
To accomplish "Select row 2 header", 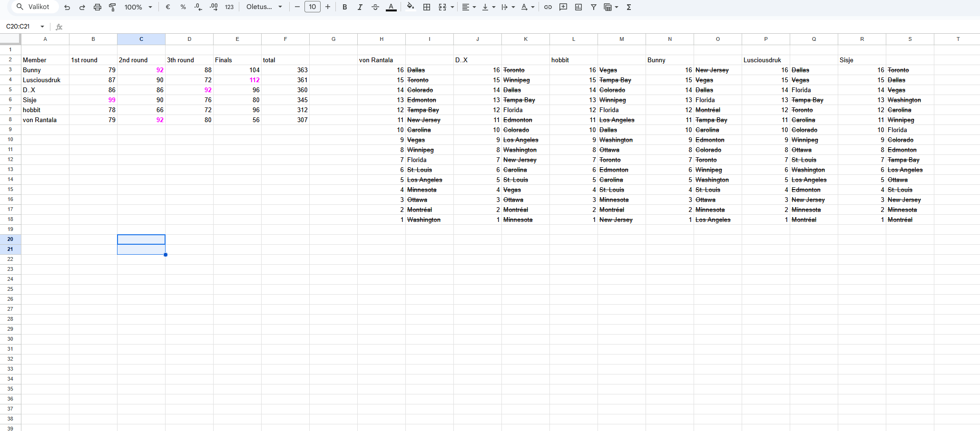I will (x=10, y=59).
